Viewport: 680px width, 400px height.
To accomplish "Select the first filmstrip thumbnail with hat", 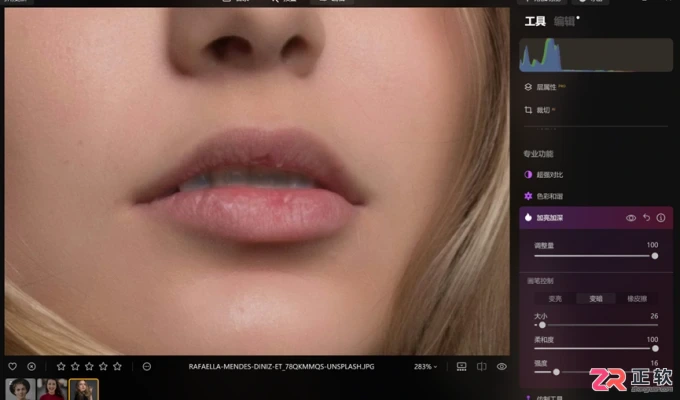I will (20, 389).
